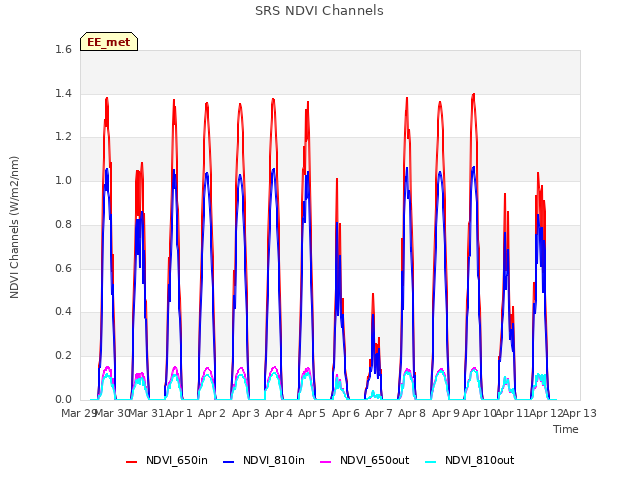Click the 1.4 y-axis tick label

pyautogui.click(x=63, y=93)
